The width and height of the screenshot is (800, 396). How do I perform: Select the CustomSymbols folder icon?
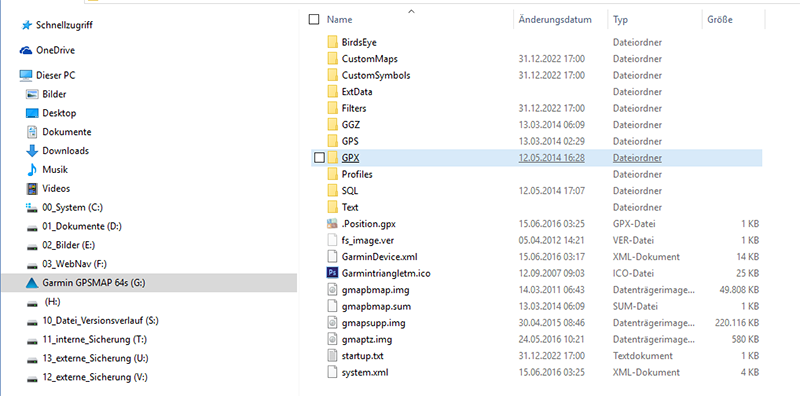click(x=333, y=75)
